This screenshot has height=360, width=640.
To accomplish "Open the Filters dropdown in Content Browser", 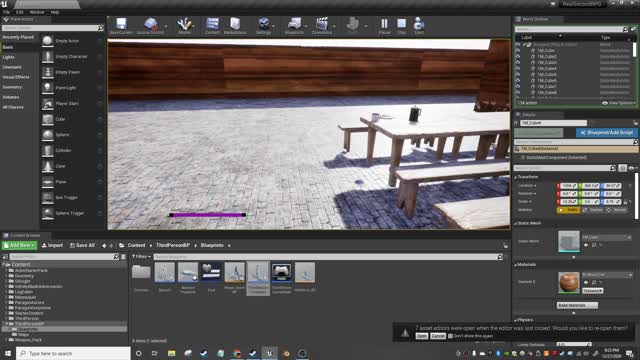I will 141,256.
